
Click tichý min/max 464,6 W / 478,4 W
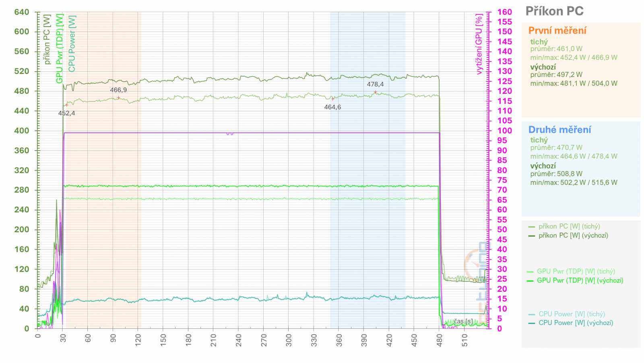pyautogui.click(x=574, y=157)
